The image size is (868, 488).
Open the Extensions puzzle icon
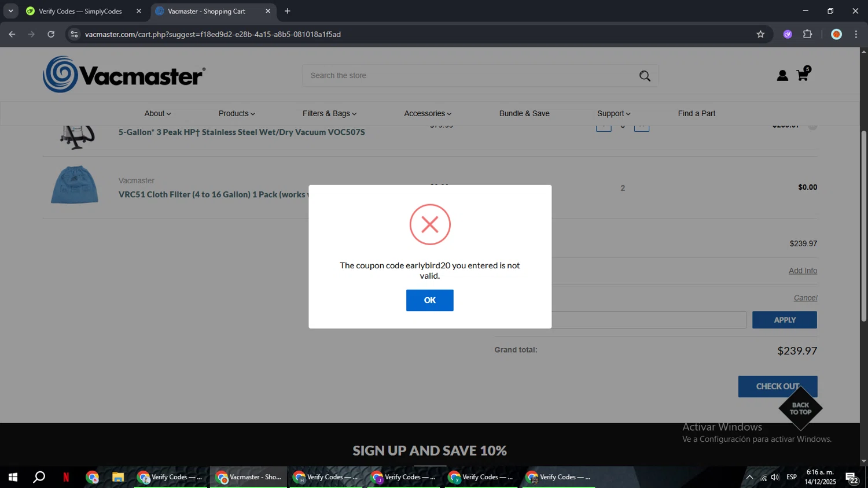click(808, 34)
